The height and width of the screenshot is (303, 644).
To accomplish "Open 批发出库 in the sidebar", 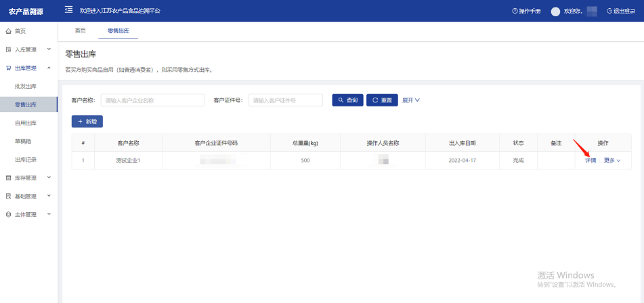I will click(26, 86).
